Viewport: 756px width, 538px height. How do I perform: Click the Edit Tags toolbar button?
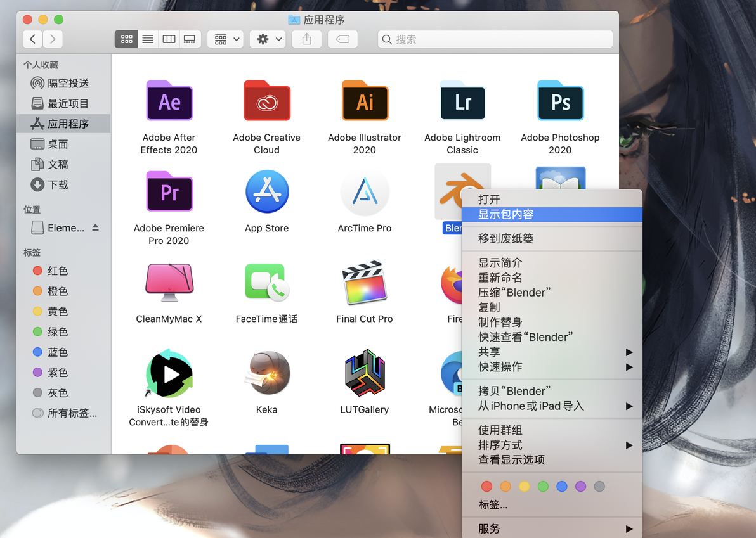point(343,39)
